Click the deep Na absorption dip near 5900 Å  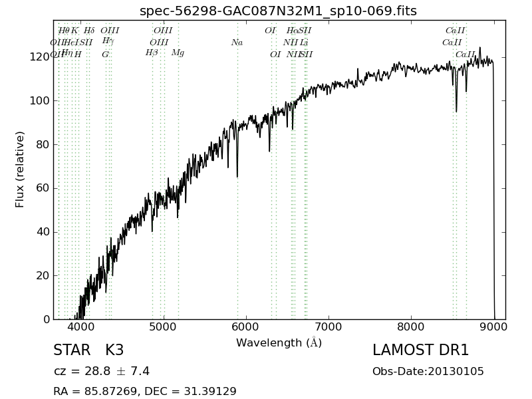(237, 176)
